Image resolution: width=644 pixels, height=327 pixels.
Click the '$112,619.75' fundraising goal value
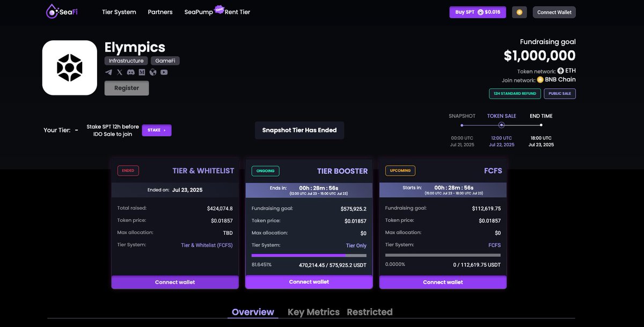click(x=486, y=209)
